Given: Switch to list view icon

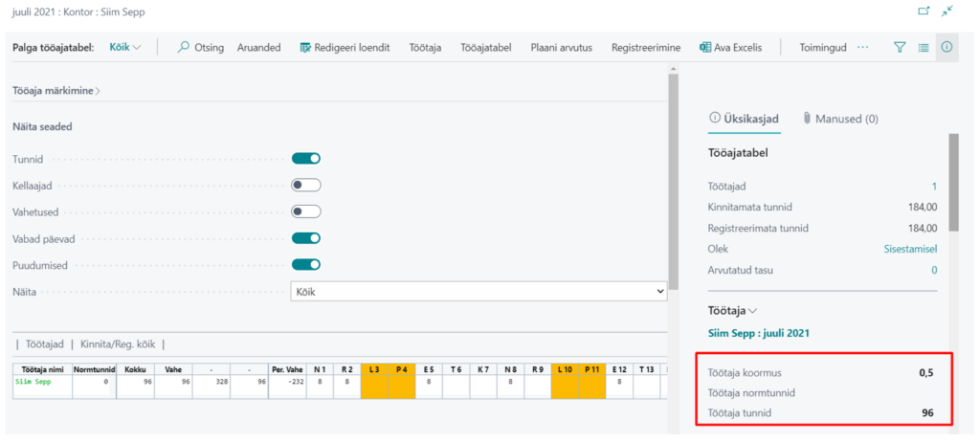Looking at the screenshot, I should (x=924, y=47).
